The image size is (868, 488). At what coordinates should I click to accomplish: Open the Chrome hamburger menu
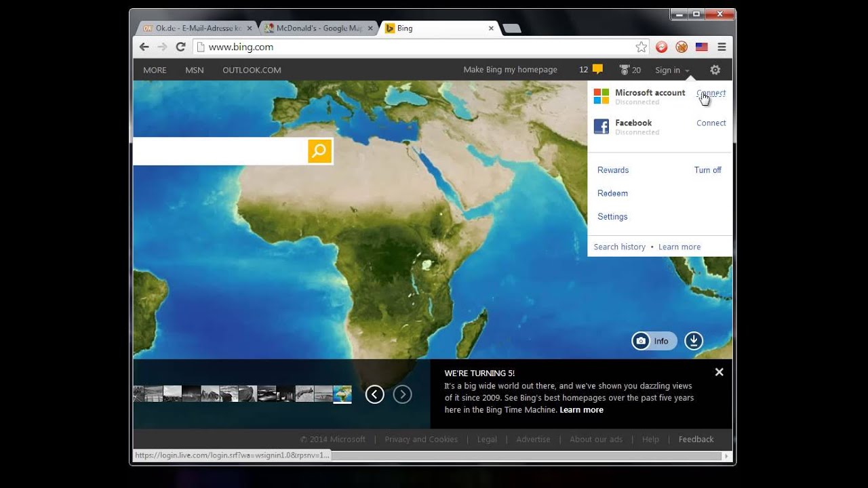(722, 47)
